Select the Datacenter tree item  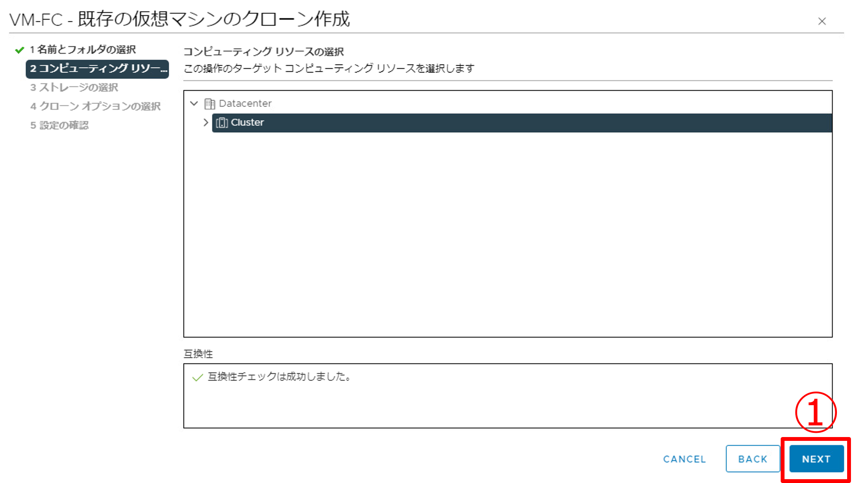pyautogui.click(x=245, y=103)
